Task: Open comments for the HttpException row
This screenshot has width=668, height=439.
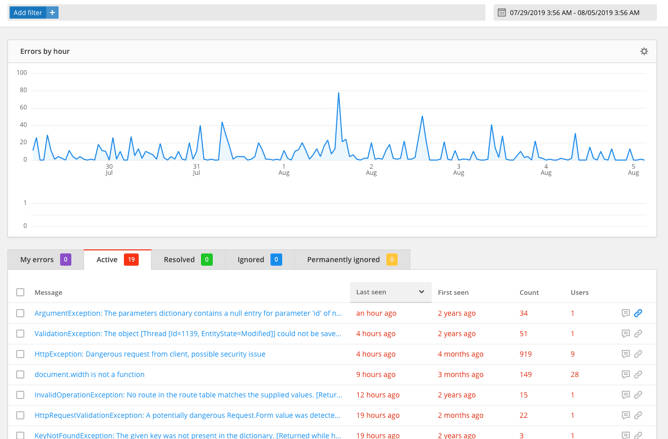Action: click(625, 354)
